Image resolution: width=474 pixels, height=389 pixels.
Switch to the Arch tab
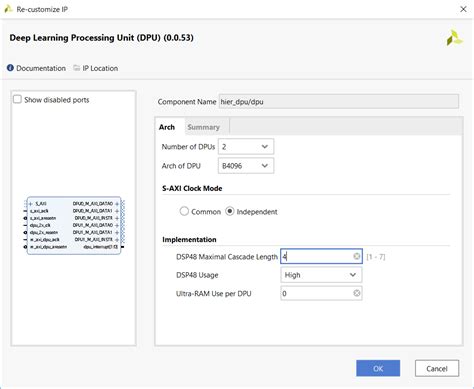point(167,127)
